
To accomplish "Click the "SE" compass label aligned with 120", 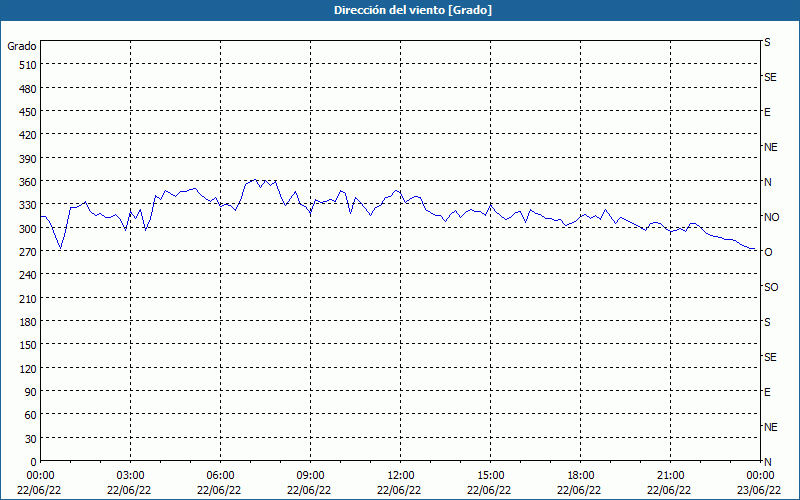I will 770,357.
